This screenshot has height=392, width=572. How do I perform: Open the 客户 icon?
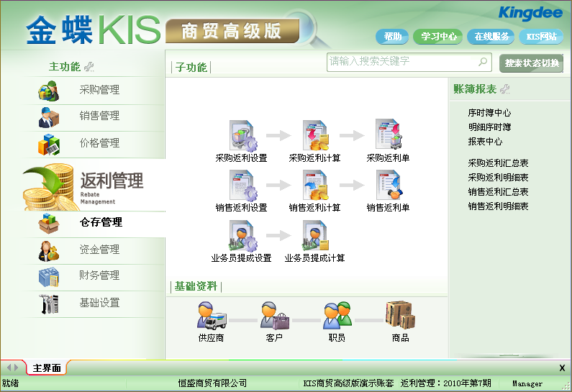273,315
